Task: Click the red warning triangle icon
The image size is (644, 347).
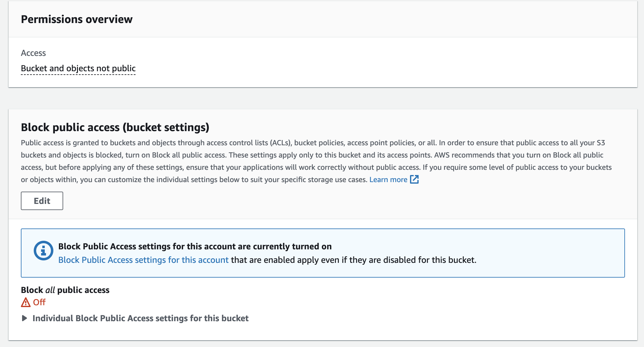Action: (x=26, y=302)
